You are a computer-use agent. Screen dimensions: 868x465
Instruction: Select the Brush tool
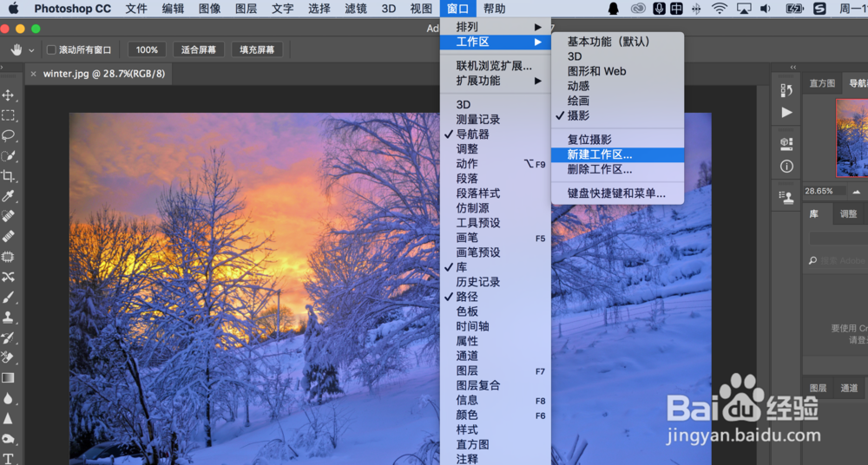tap(8, 298)
